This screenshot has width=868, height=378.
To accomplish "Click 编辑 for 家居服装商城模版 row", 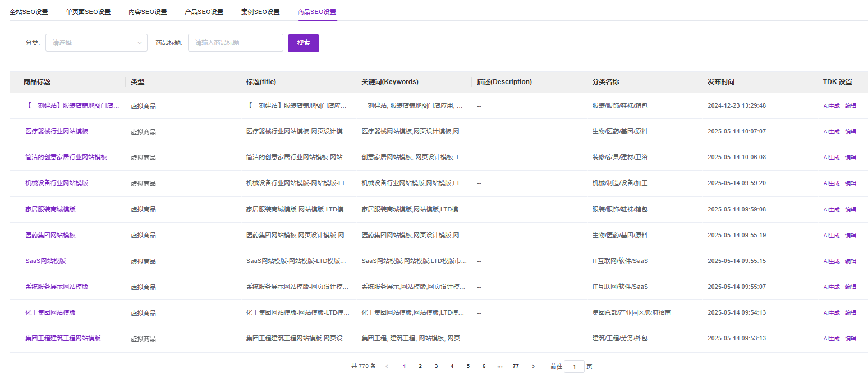I will (851, 210).
